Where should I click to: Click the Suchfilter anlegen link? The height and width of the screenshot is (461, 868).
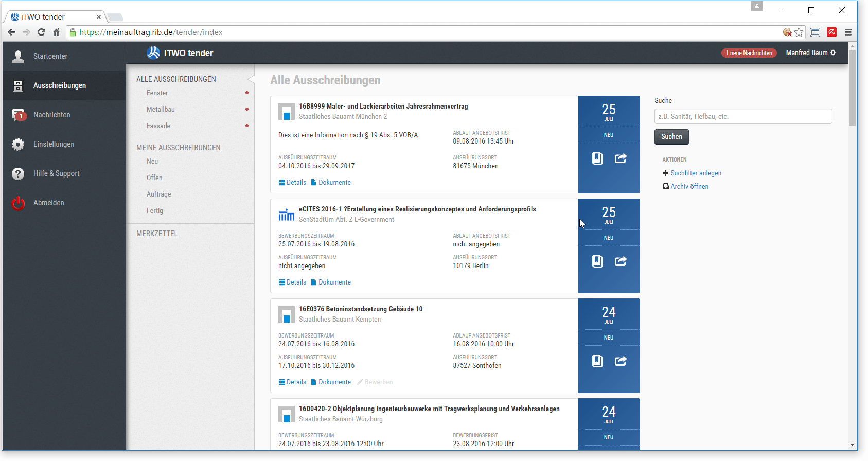[x=696, y=173]
